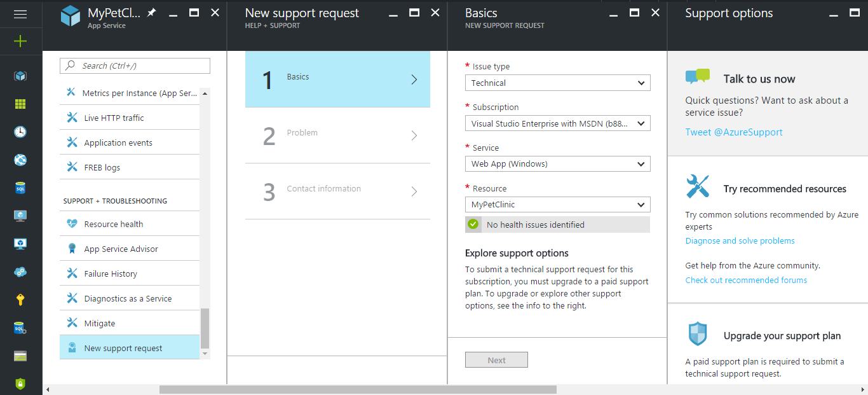Expand the Subscription dropdown

click(557, 123)
